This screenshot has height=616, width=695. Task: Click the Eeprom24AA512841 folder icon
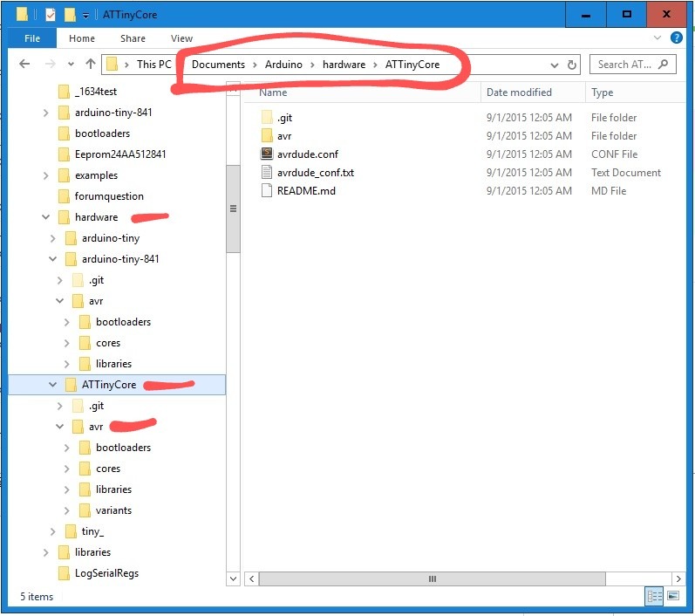click(64, 154)
